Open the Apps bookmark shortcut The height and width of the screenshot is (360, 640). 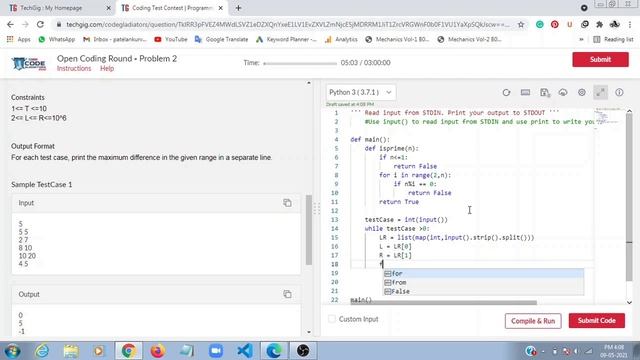19,40
